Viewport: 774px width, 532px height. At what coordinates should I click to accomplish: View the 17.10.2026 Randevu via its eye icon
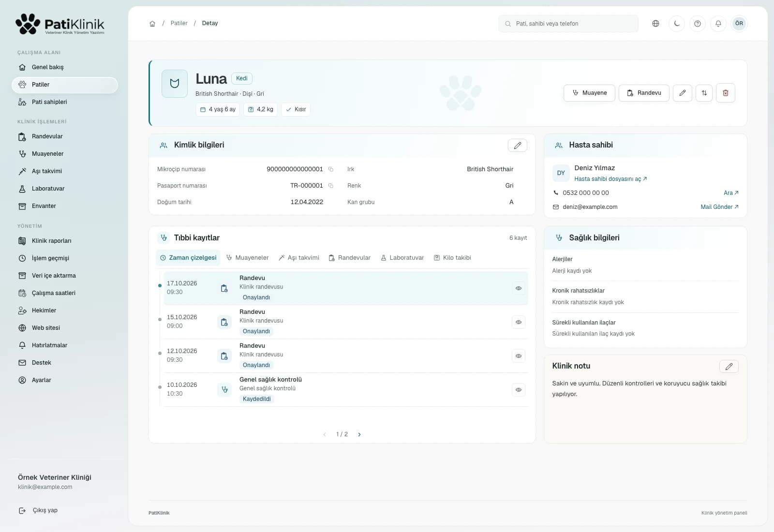point(519,288)
